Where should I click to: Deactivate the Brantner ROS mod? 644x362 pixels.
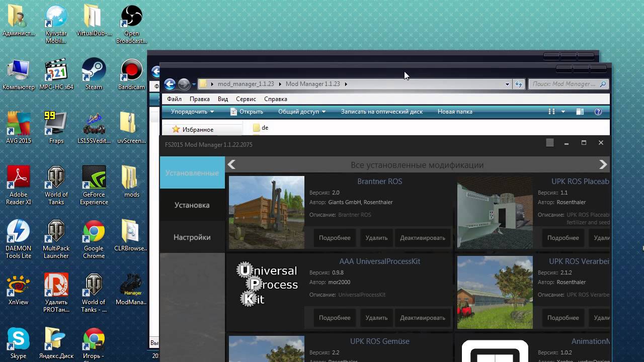(x=423, y=238)
